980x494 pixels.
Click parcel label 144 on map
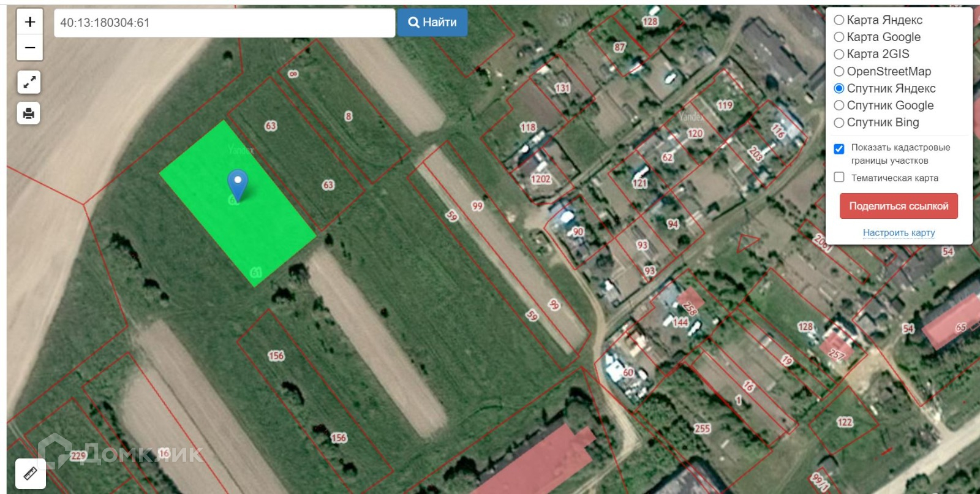[680, 322]
